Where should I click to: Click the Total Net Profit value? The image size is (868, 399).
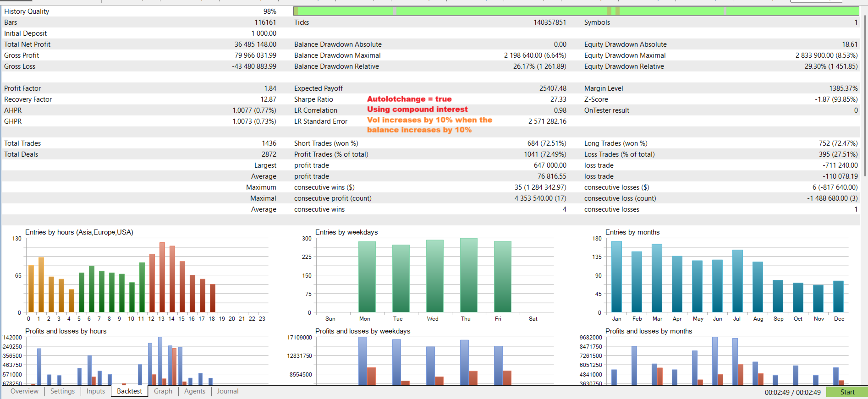click(255, 44)
